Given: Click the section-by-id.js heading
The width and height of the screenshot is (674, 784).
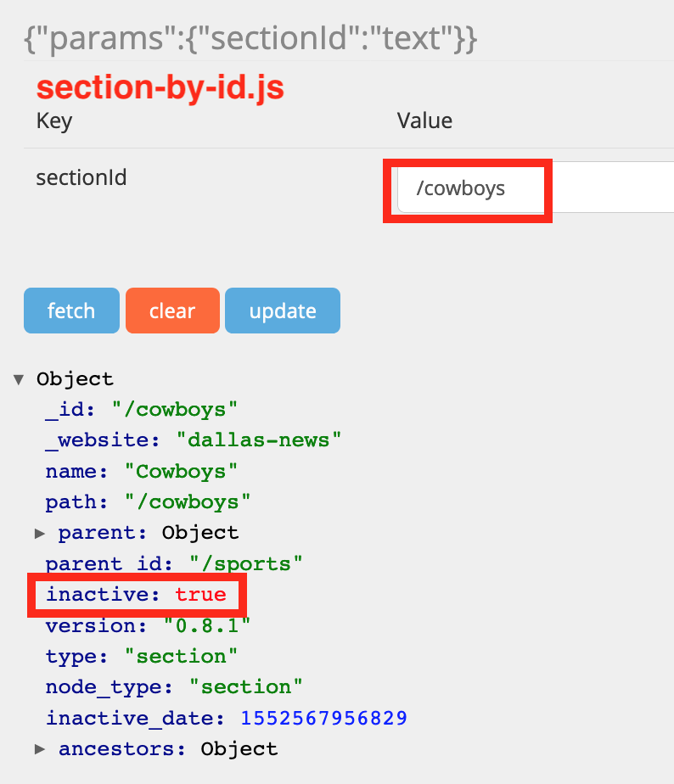Looking at the screenshot, I should click(x=160, y=87).
